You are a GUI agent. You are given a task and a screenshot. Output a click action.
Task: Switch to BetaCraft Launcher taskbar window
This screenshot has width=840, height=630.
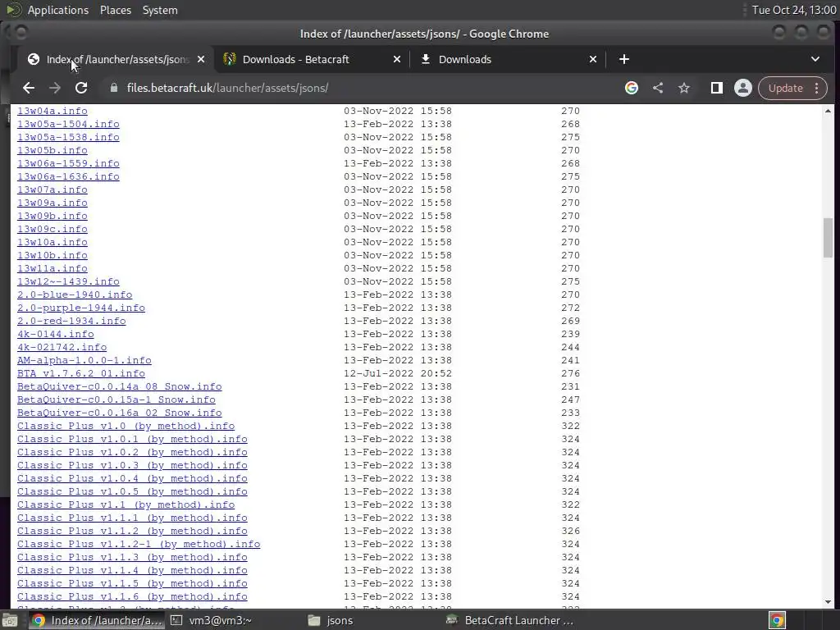pyautogui.click(x=510, y=620)
